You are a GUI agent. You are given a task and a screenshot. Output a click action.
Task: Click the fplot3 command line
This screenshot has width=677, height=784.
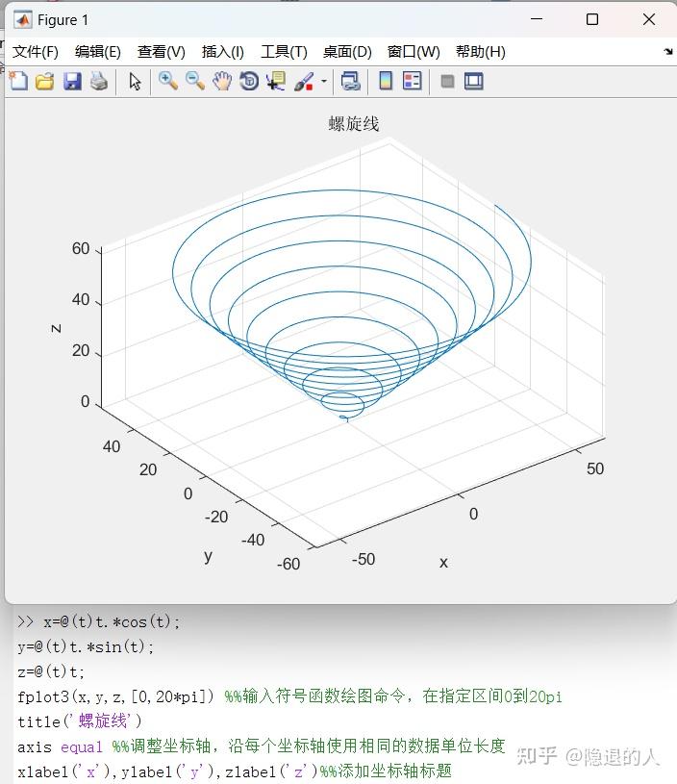290,696
